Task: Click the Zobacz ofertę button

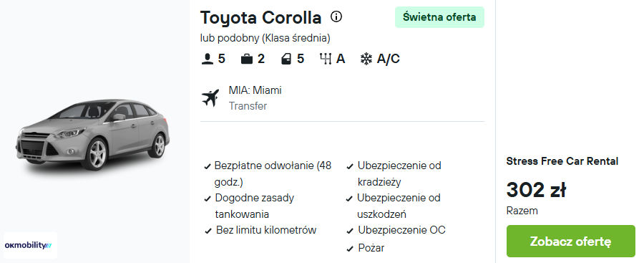Action: pos(570,242)
